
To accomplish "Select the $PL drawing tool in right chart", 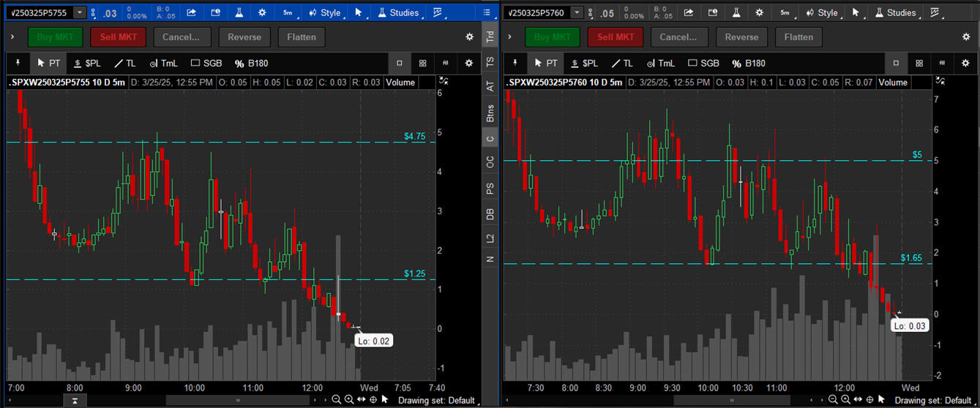I will tap(584, 64).
